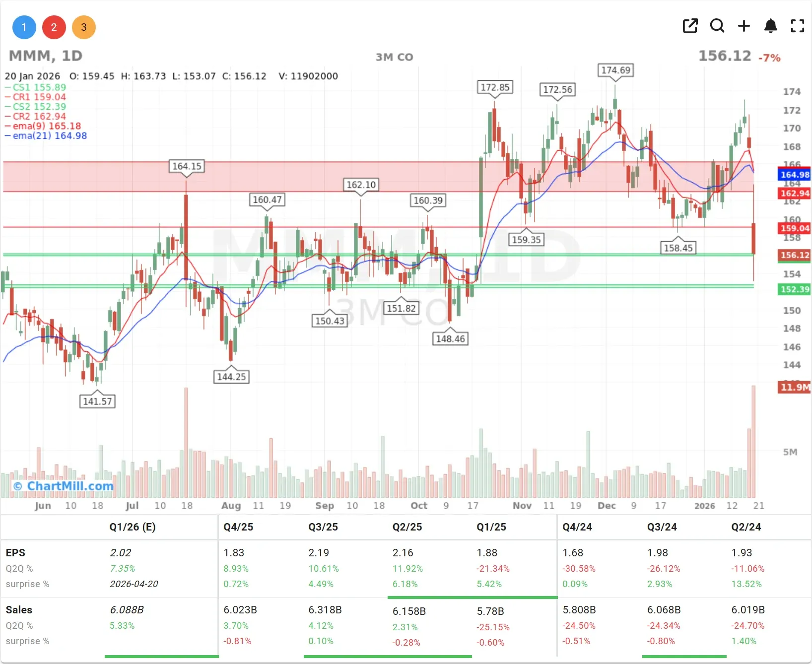The height and width of the screenshot is (664, 812).
Task: Toggle the ema(9) indicator in legend
Action: [43, 126]
